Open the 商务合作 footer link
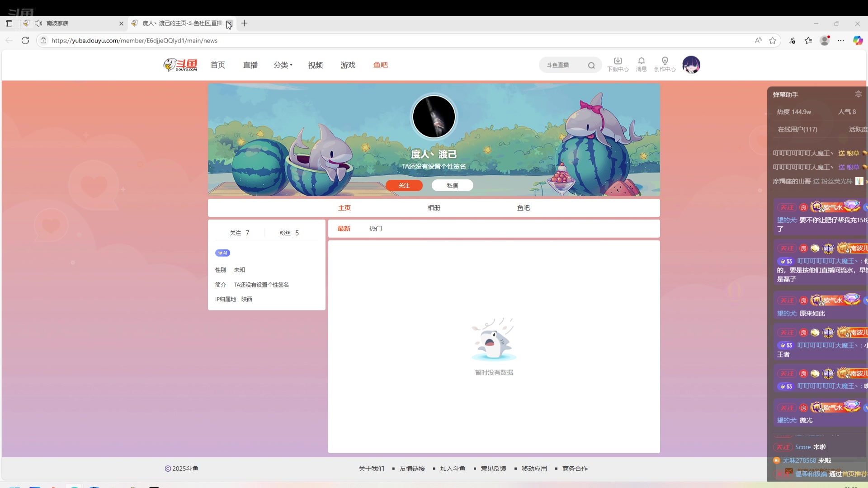 pos(575,469)
